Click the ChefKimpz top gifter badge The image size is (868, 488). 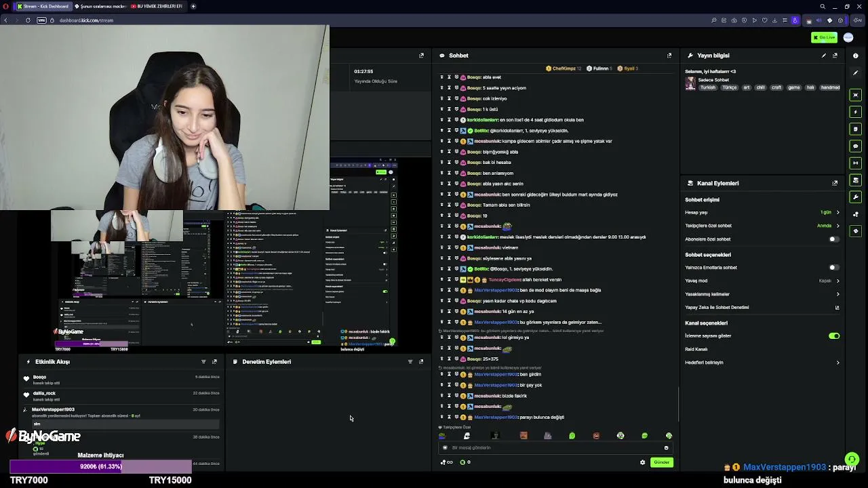(564, 68)
